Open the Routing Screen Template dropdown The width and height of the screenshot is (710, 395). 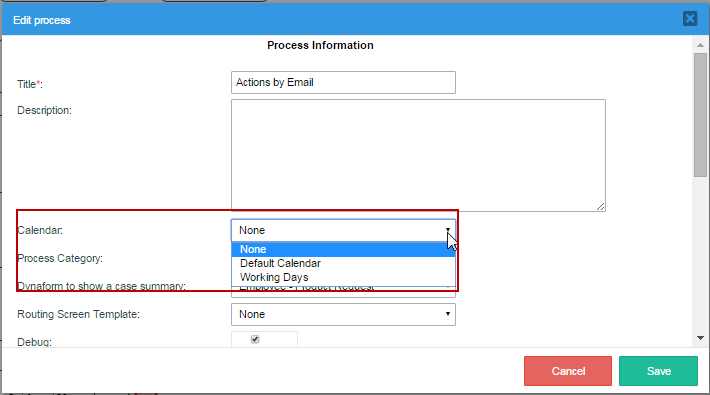[343, 314]
